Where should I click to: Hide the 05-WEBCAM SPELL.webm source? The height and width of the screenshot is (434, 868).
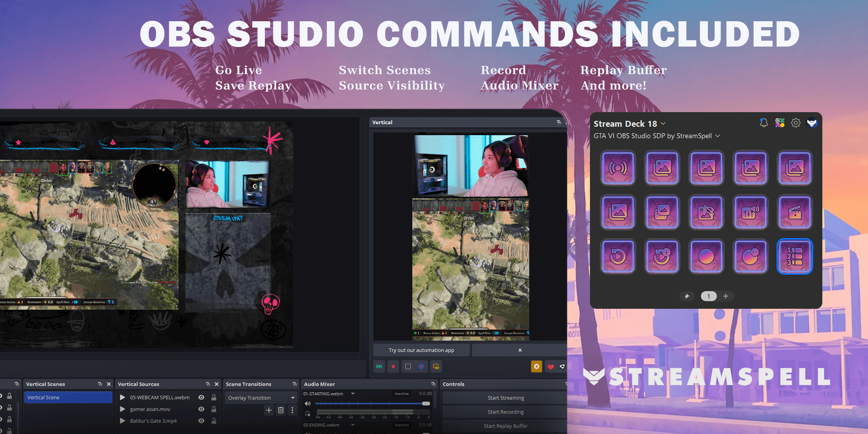[x=201, y=397]
